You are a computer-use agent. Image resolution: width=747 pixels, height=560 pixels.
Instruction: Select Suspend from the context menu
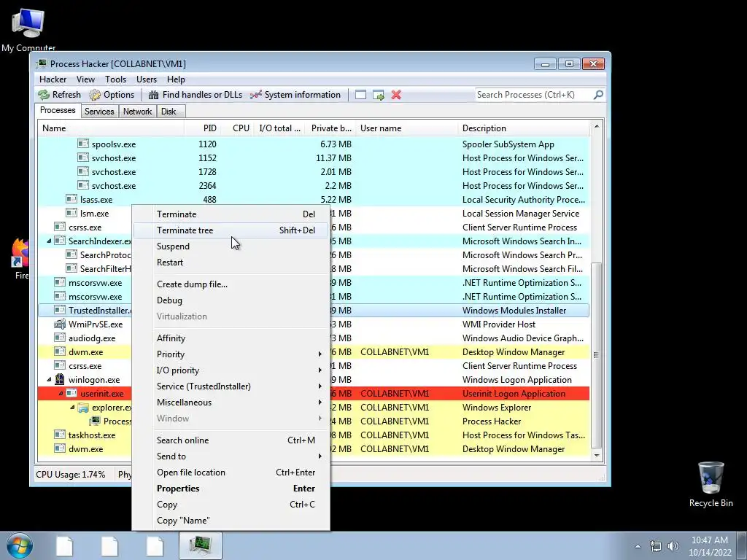(231, 246)
